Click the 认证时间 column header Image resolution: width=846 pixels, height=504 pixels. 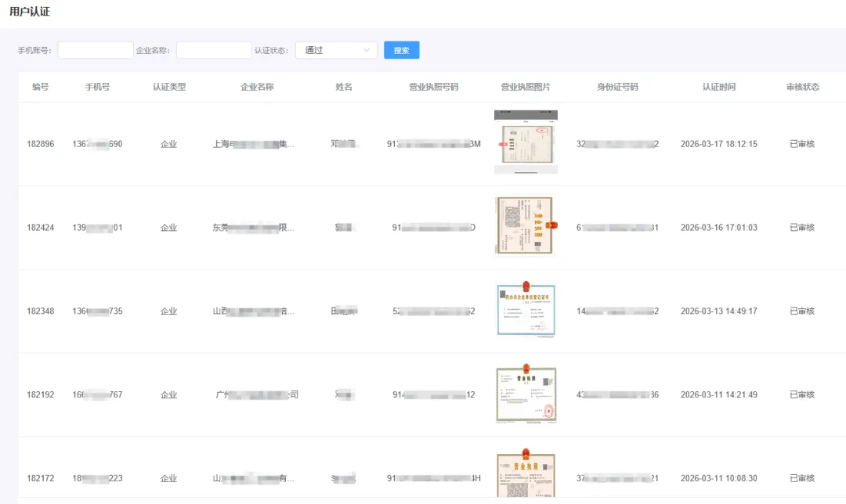point(718,87)
